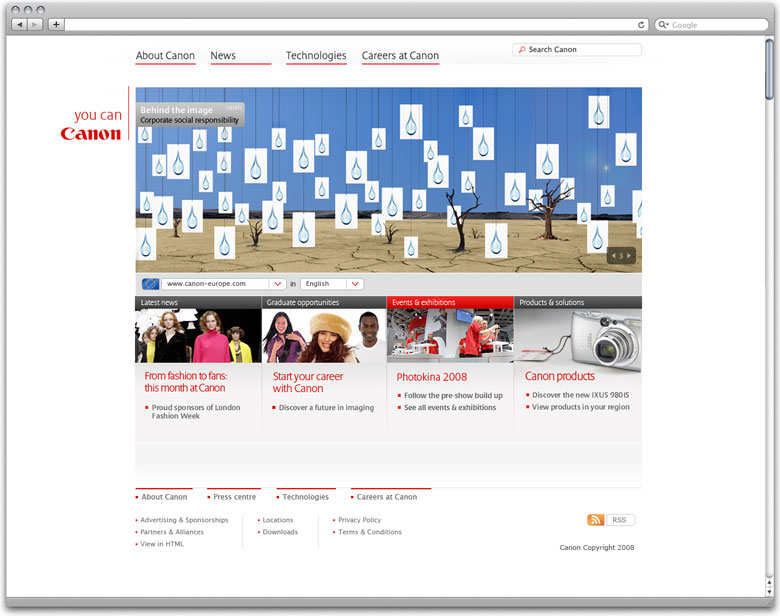
Task: Select the Graduate opportunities tab header
Action: pyautogui.click(x=324, y=303)
